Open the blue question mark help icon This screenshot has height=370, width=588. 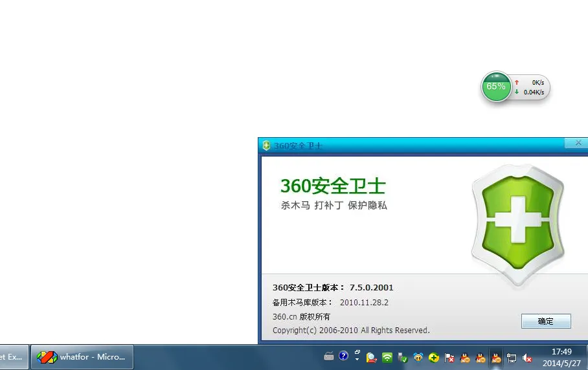(343, 356)
